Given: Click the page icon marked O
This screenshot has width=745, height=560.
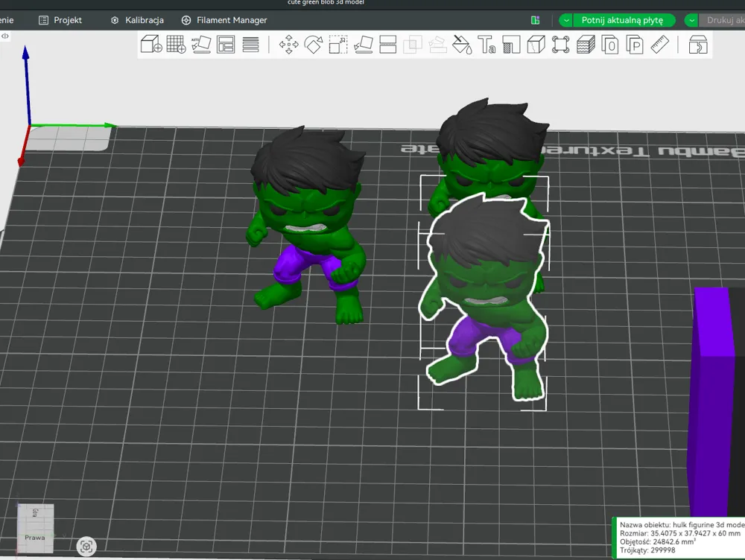Looking at the screenshot, I should coord(610,45).
